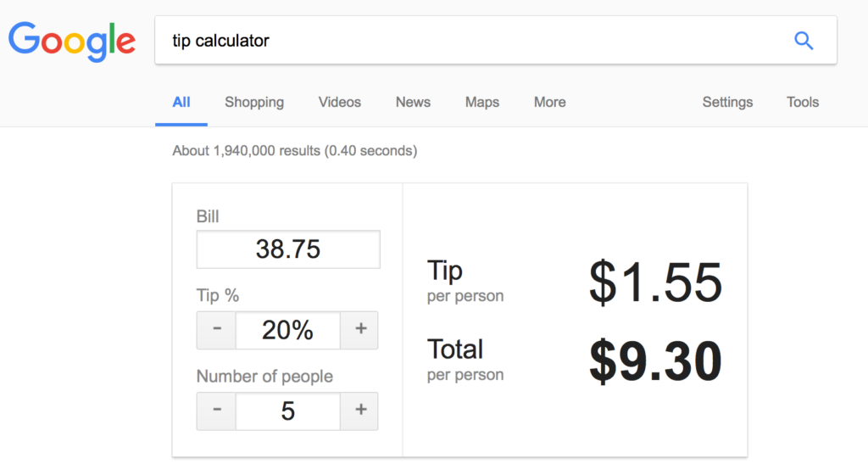Open the Settings menu
868x475 pixels.
click(727, 103)
